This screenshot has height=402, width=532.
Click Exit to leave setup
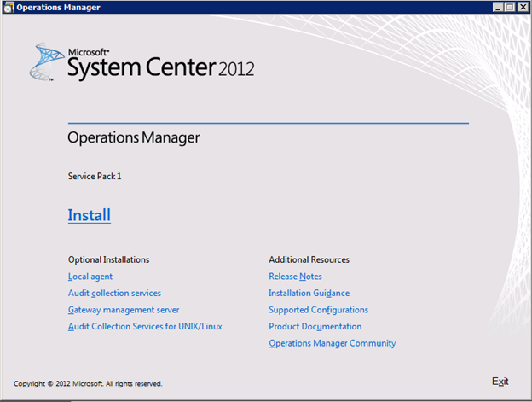click(500, 382)
